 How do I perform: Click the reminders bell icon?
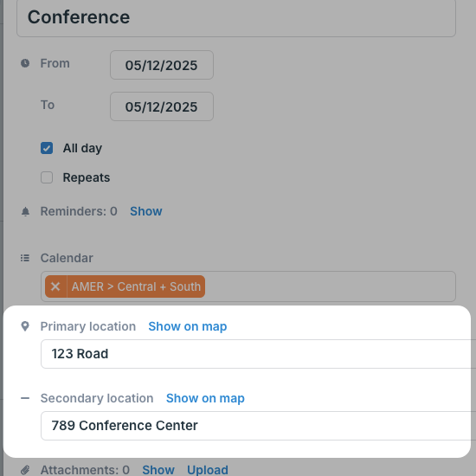(25, 211)
